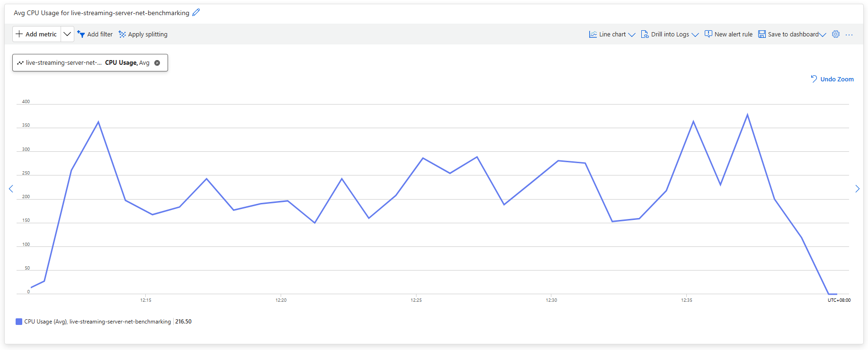Click Apply splitting
The width and height of the screenshot is (868, 350).
143,34
